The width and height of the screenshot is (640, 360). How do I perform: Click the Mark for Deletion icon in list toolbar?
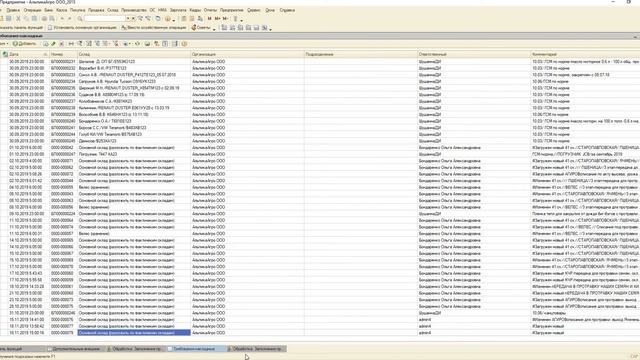pos(62,44)
